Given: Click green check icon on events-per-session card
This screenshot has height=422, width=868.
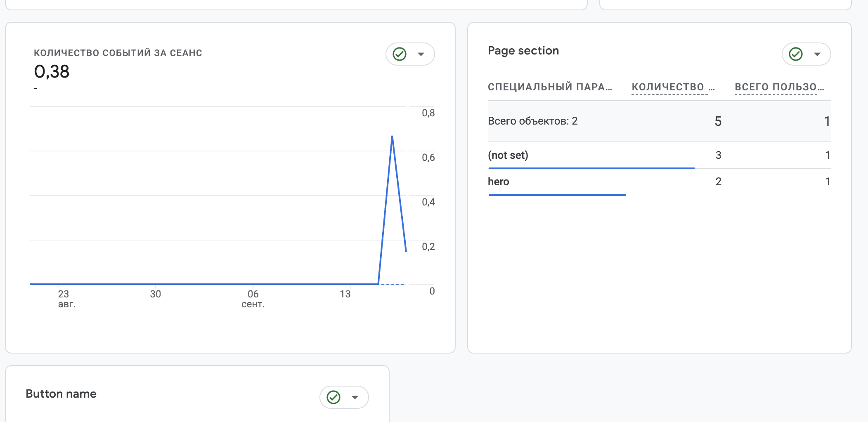Looking at the screenshot, I should pyautogui.click(x=400, y=54).
